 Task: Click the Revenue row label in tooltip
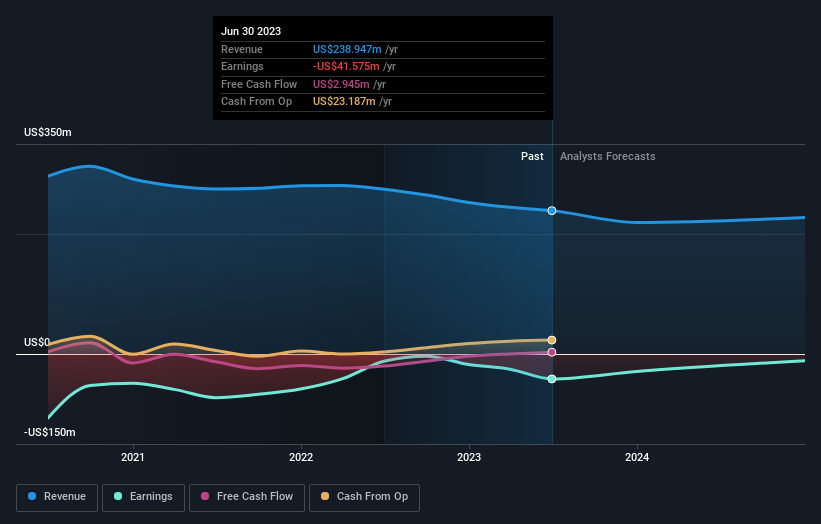click(242, 49)
